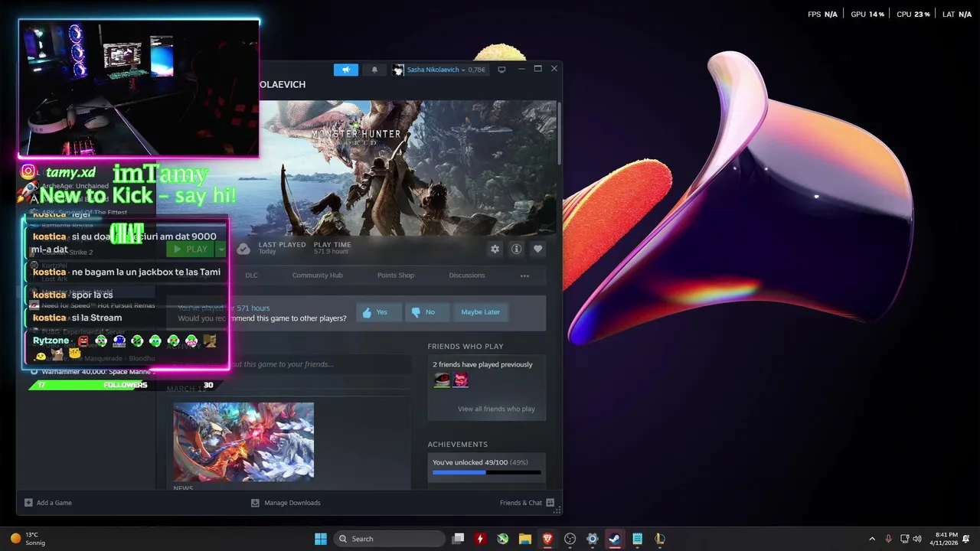Click the Steam taskbar icon
The height and width of the screenshot is (551, 980).
(615, 539)
